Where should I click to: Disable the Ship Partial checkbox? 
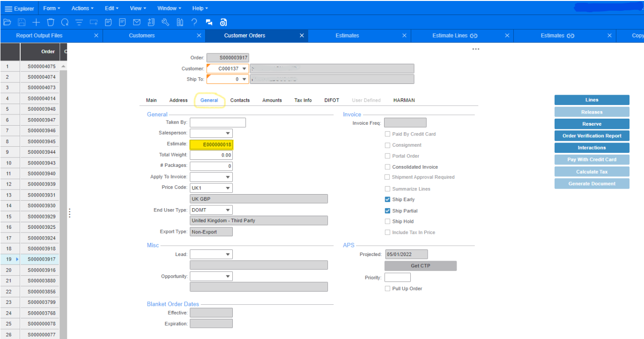387,211
